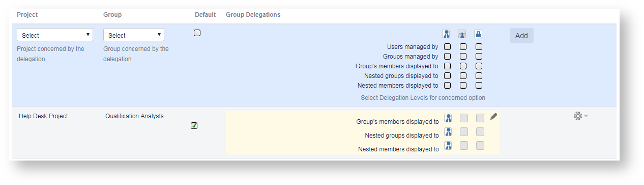Check Group's members displayed to, padlock column, add row
Screen dimensions: 644x185
[479, 66]
